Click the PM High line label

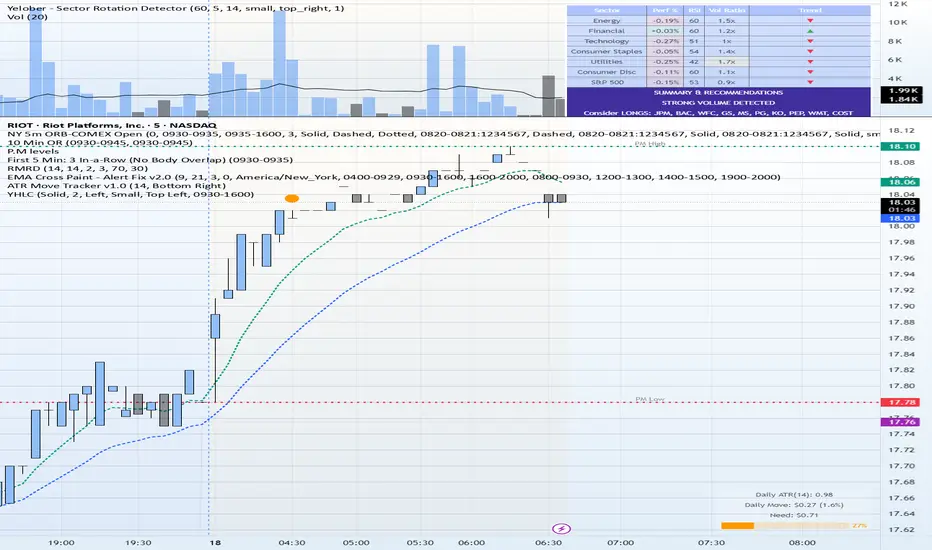click(x=650, y=143)
